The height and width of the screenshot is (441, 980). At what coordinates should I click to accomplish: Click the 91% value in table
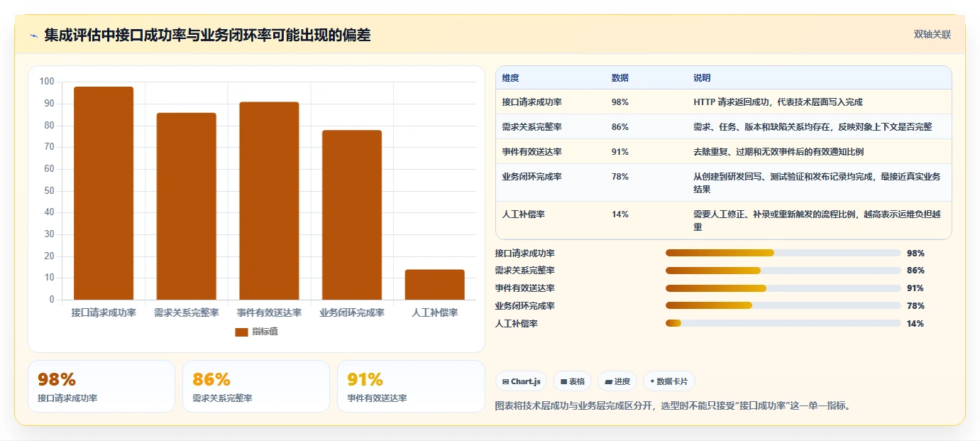[620, 152]
